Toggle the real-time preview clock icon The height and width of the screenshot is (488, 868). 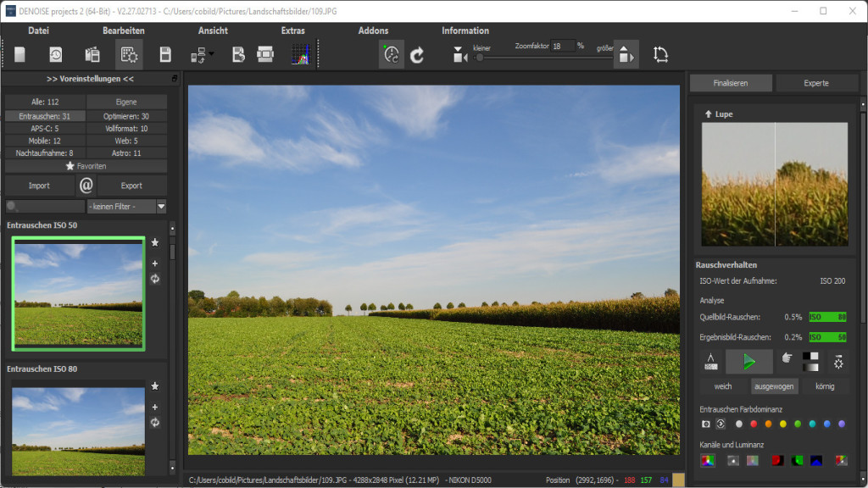[x=391, y=55]
